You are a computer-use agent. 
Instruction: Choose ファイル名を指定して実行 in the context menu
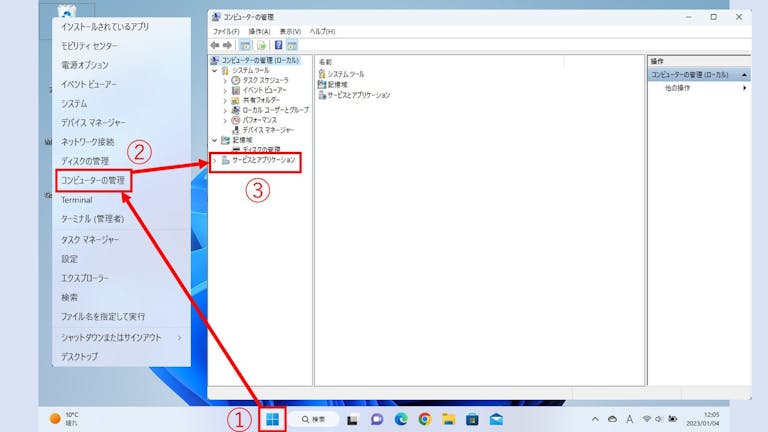[103, 316]
